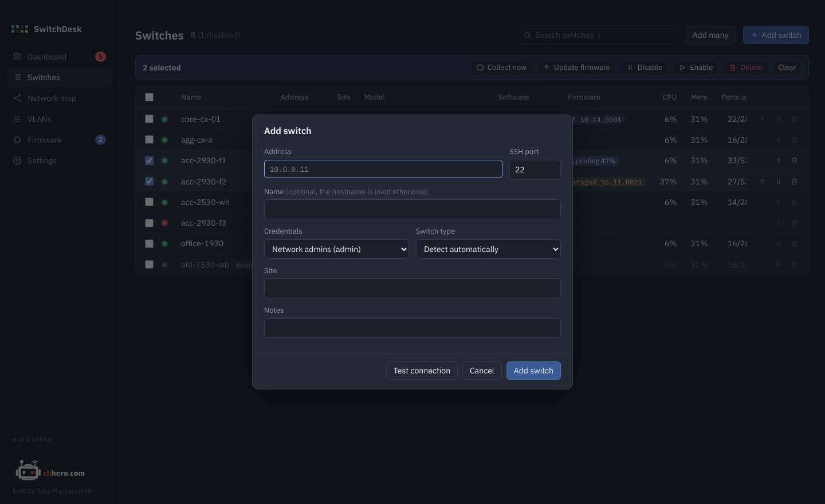Go to Network map page
This screenshot has height=504, width=825.
59,98
